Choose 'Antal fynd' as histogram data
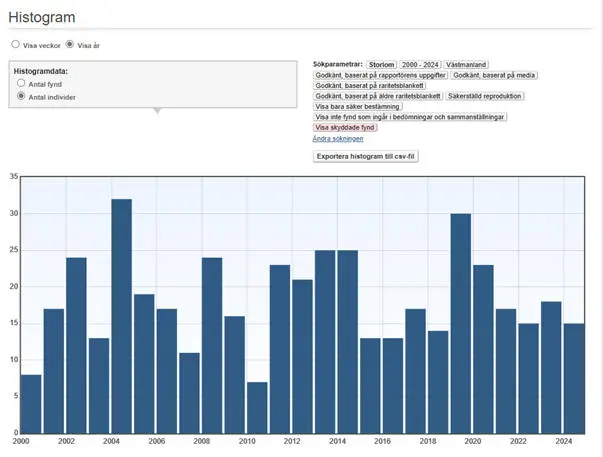This screenshot has height=457, width=603. 21,84
